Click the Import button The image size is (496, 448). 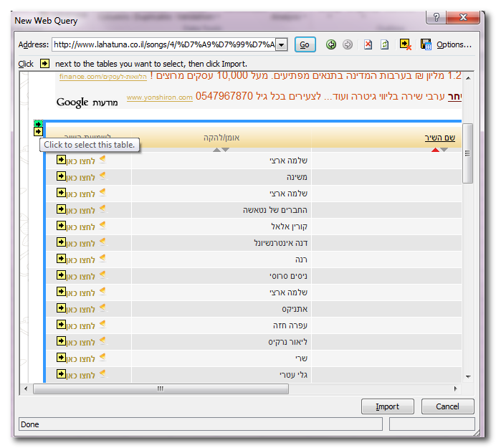coord(387,406)
